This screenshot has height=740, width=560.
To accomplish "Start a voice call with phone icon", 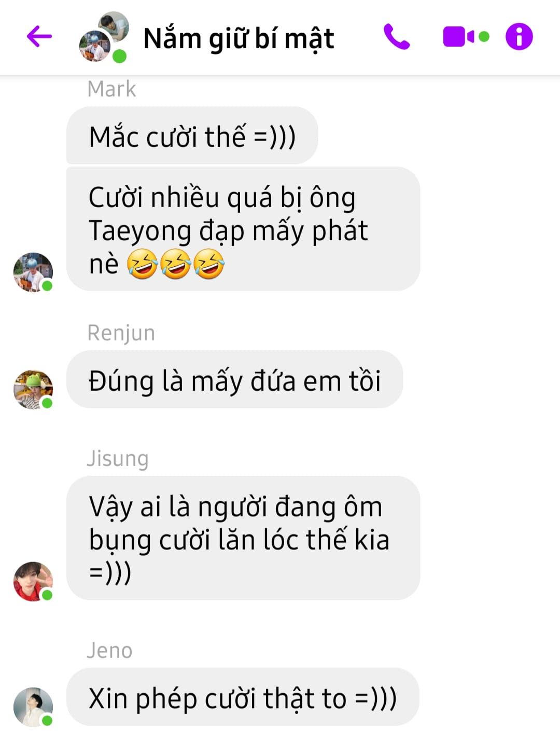I will pos(397,37).
